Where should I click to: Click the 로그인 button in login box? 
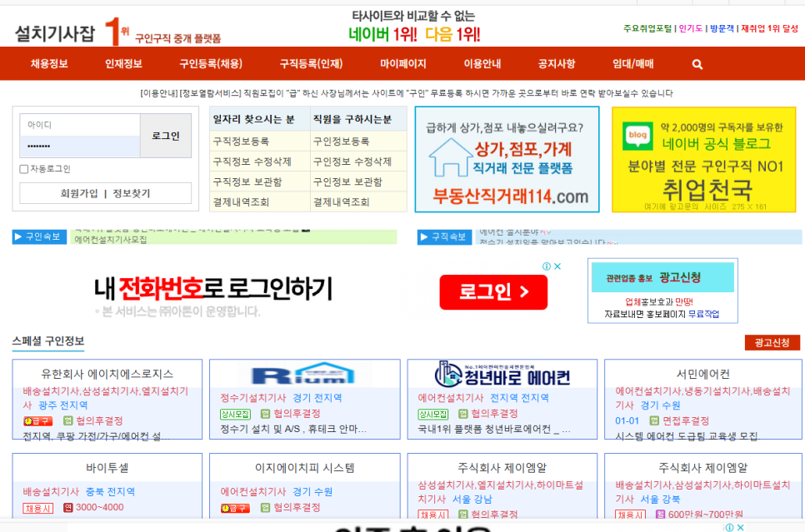(166, 136)
